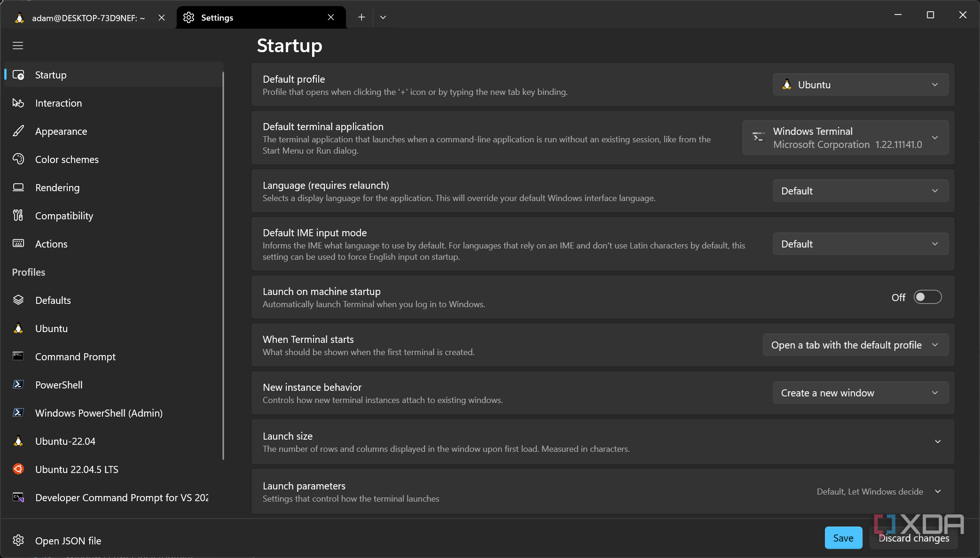980x558 pixels.
Task: Expand the Launch size section
Action: tap(603, 442)
